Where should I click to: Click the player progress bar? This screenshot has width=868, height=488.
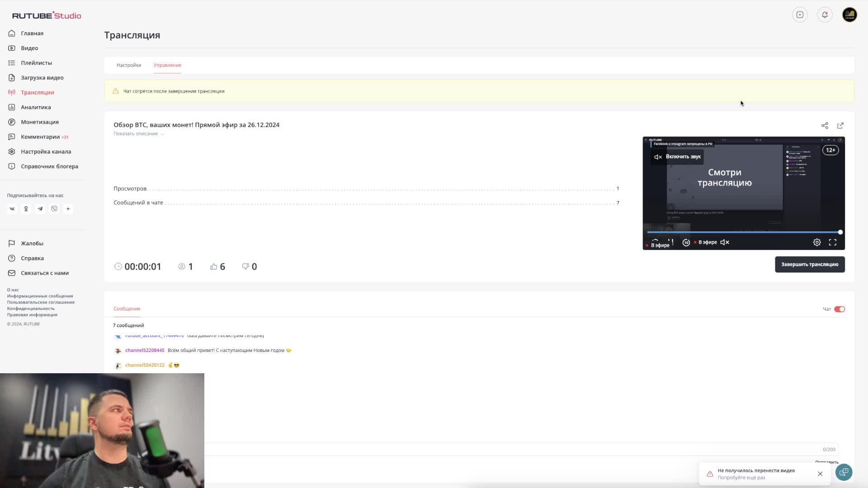[x=744, y=232]
